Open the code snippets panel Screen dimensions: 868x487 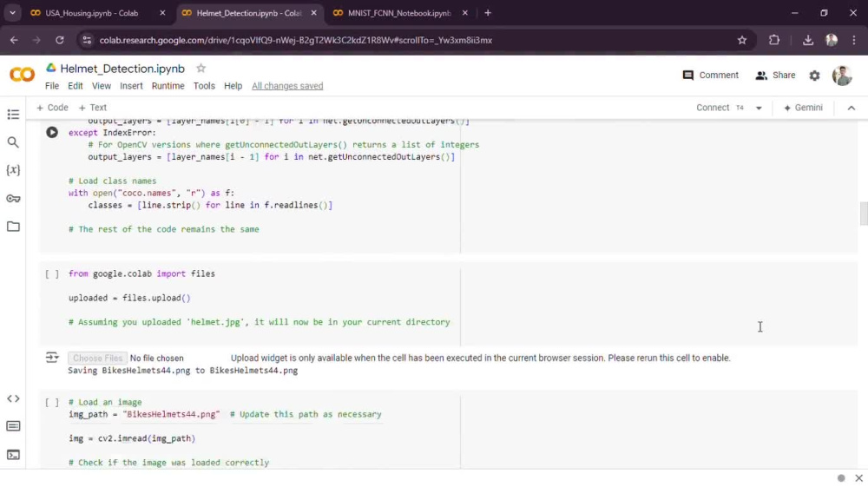point(13,398)
